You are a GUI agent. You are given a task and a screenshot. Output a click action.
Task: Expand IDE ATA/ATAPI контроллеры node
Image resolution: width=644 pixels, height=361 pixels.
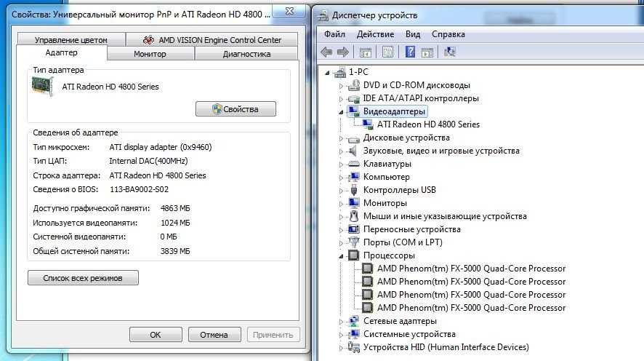pos(341,99)
